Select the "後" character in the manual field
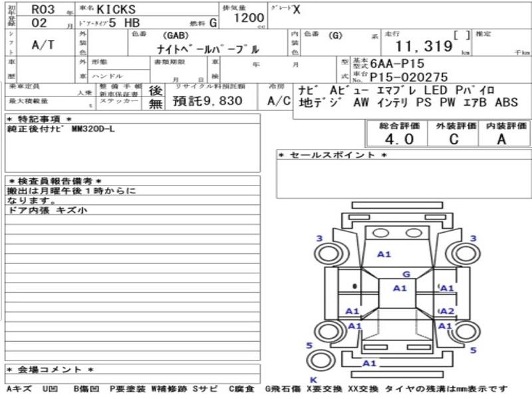This screenshot has width=532, height=399. pyautogui.click(x=156, y=90)
